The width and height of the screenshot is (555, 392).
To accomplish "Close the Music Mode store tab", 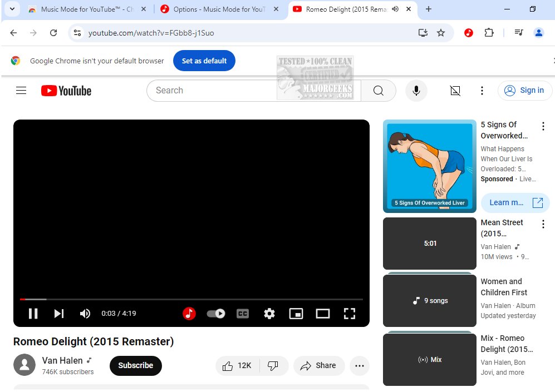I will point(144,9).
